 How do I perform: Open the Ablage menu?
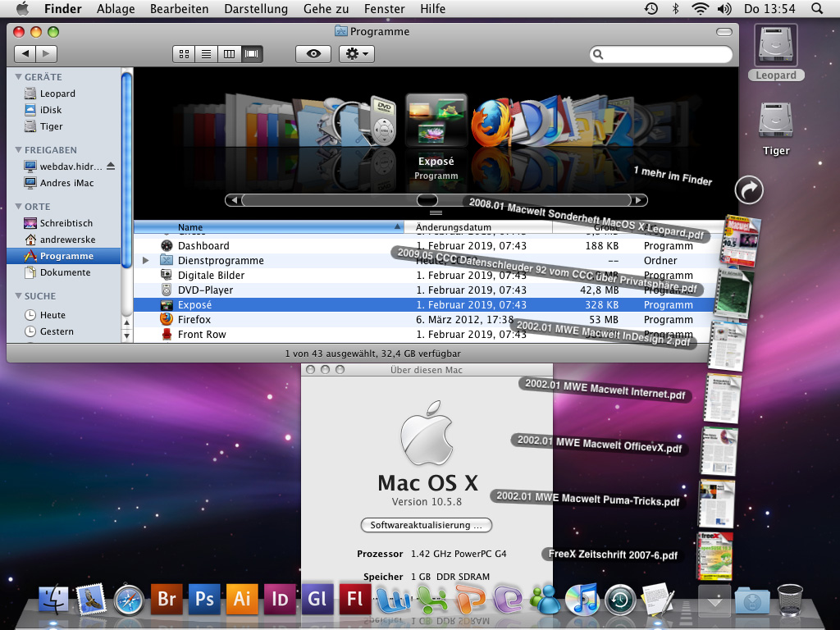[x=116, y=8]
